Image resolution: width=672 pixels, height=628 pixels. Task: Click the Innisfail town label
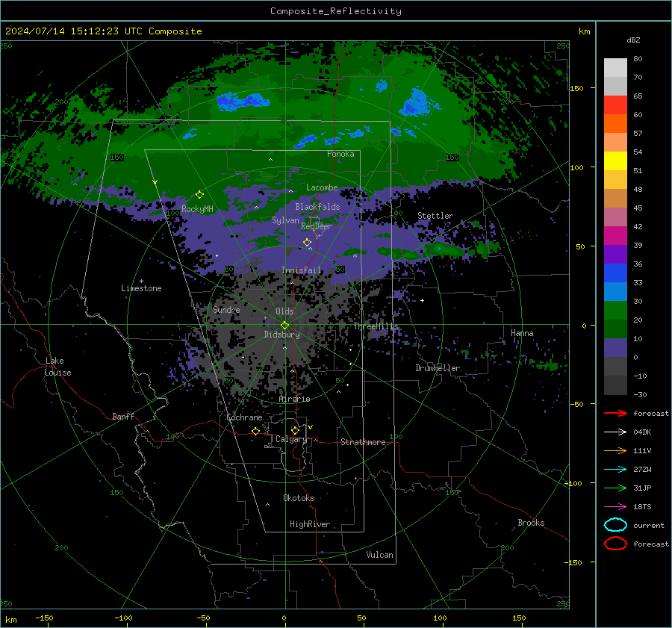click(302, 270)
